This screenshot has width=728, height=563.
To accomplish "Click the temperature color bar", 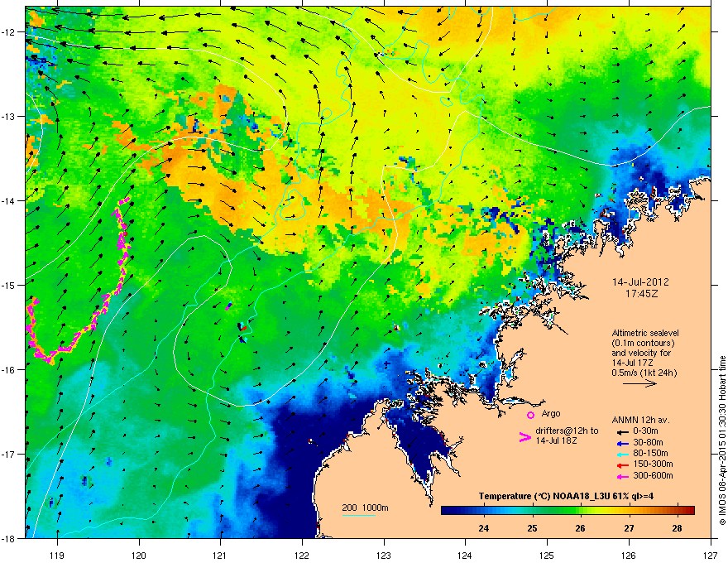I will [x=568, y=510].
